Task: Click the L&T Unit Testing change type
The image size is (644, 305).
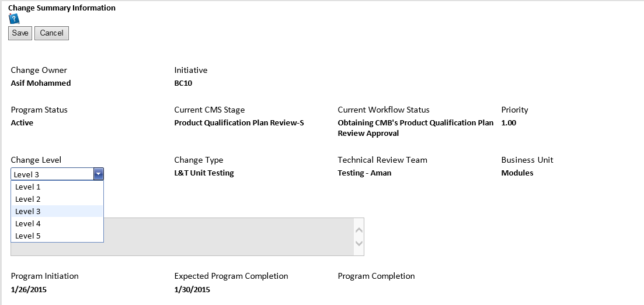Action: (x=204, y=173)
